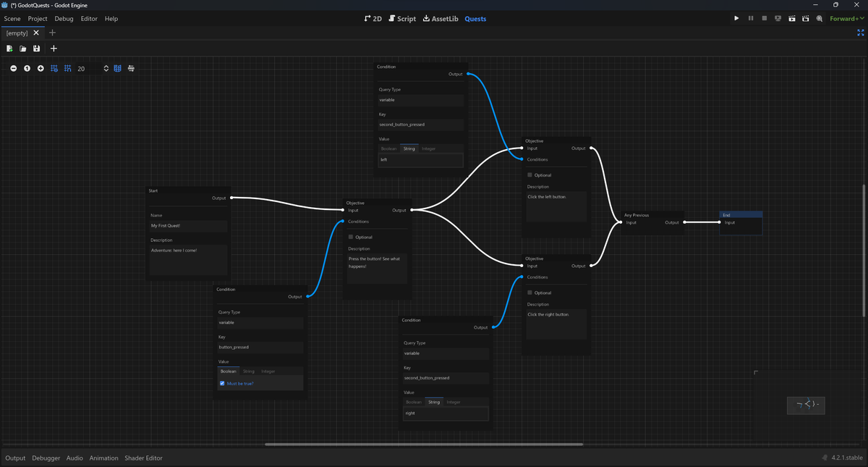Zoom in on the graph

click(41, 68)
